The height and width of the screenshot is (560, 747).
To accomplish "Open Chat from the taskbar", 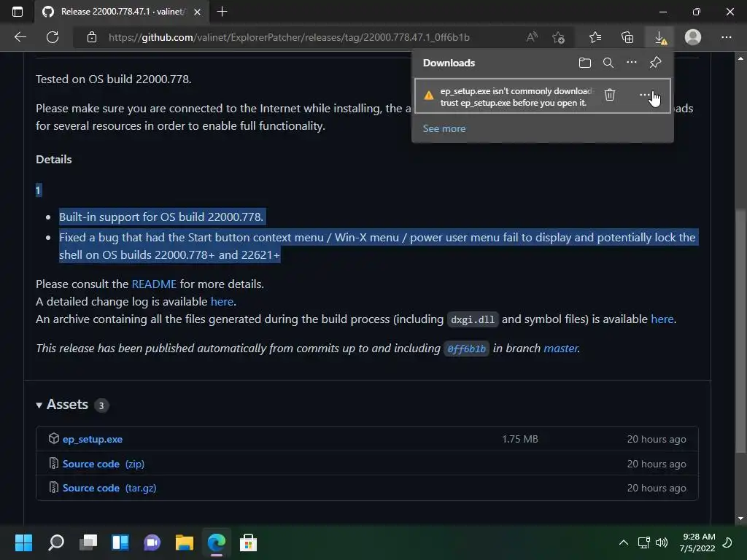I will pos(152,542).
